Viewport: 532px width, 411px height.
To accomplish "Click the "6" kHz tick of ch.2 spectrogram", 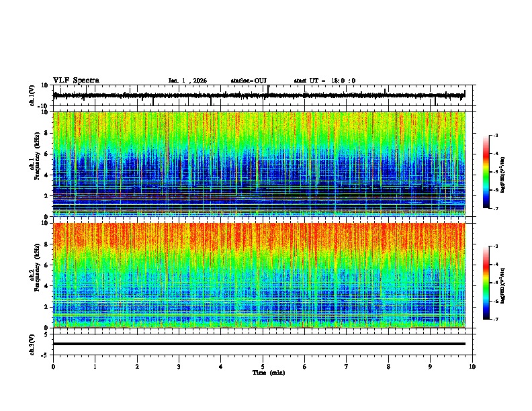I will 46,265.
